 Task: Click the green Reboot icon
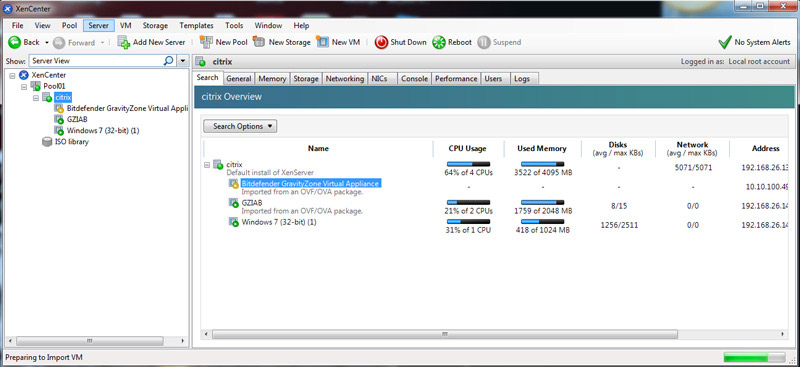pyautogui.click(x=439, y=42)
